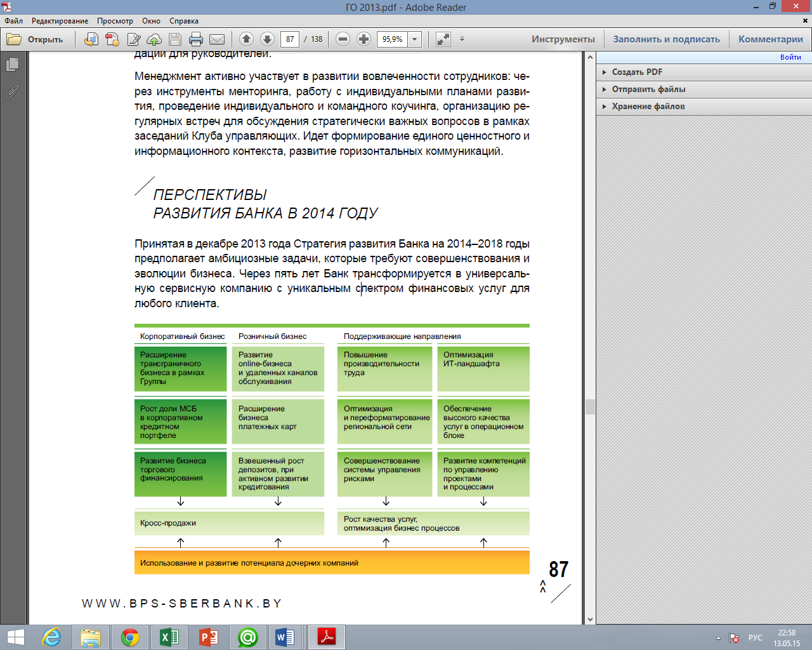The width and height of the screenshot is (812, 650).
Task: Click the Корпоративный бизнес column header
Action: click(183, 336)
